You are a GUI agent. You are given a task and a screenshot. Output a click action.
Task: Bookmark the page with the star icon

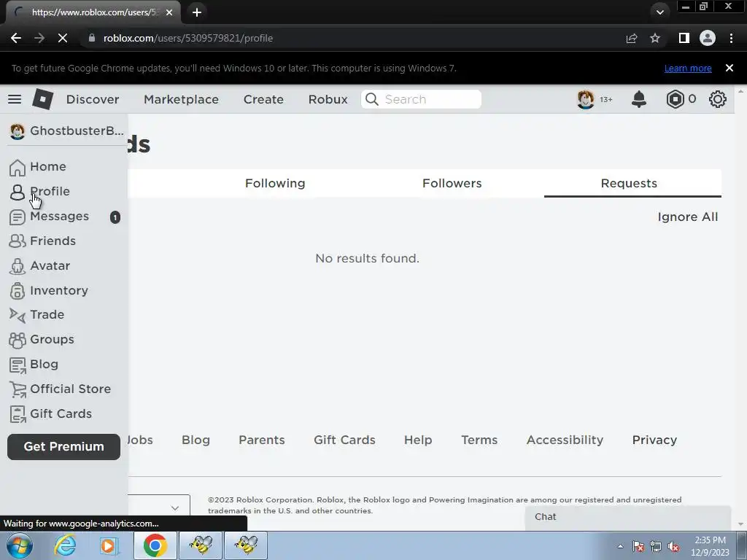[655, 38]
